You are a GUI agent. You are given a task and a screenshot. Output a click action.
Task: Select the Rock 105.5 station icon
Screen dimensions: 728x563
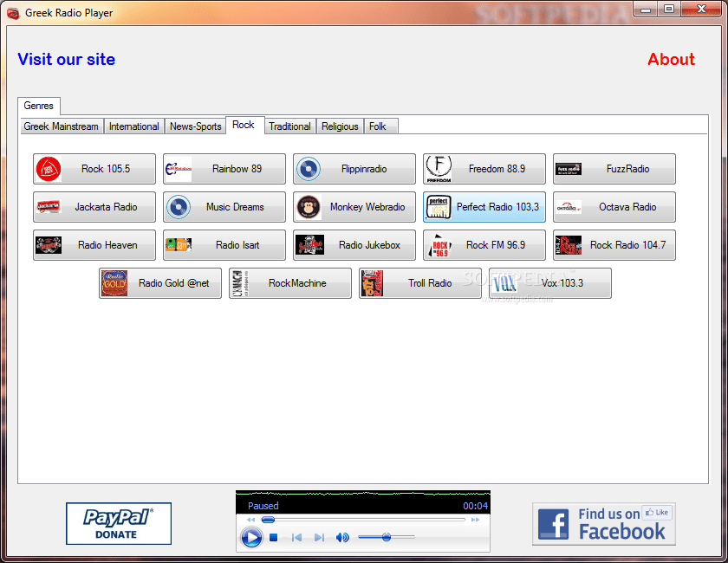click(x=49, y=169)
